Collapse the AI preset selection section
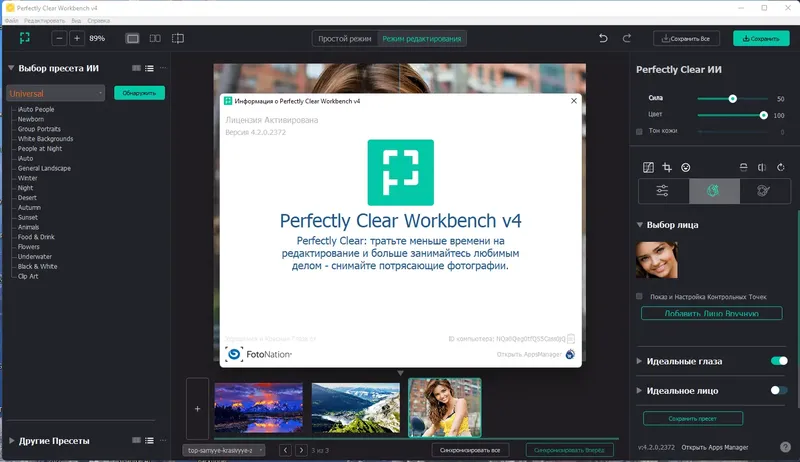 point(11,68)
